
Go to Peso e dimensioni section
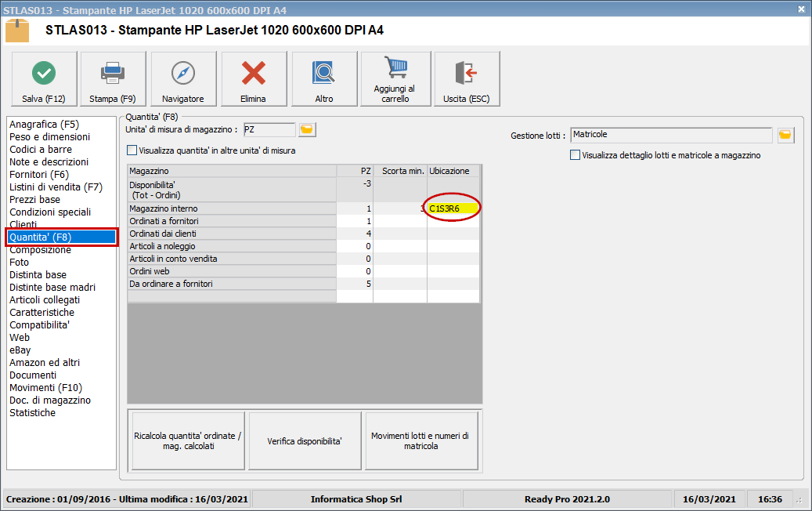point(49,137)
